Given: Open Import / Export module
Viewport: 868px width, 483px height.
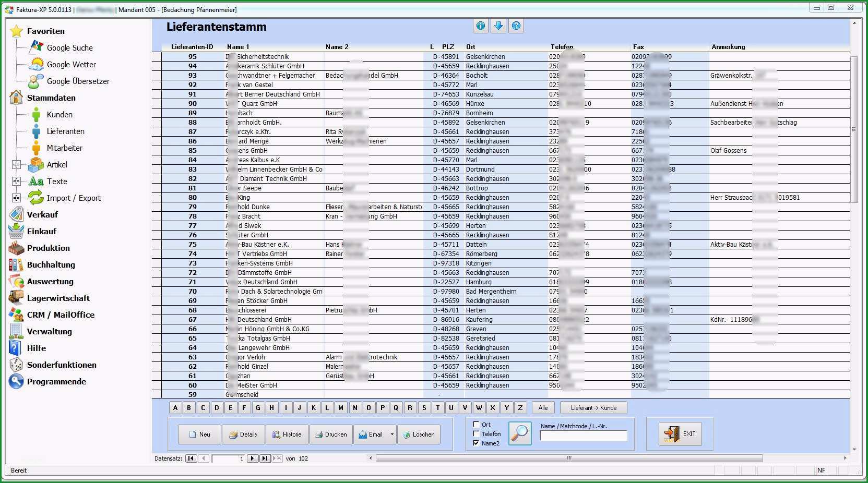Looking at the screenshot, I should (65, 198).
